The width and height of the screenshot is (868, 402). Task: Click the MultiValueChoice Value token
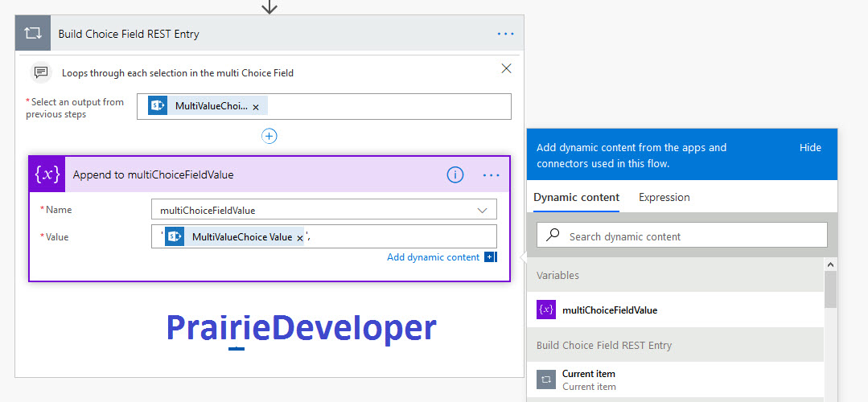tap(234, 236)
